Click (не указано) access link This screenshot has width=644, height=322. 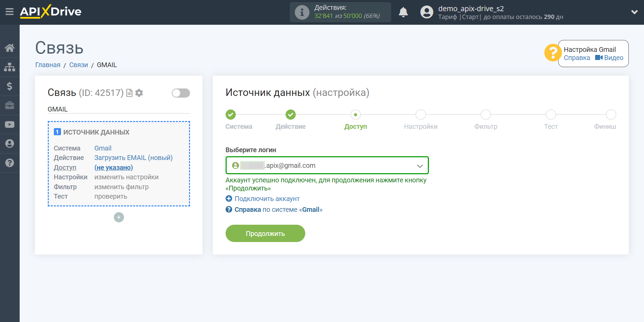[113, 168]
